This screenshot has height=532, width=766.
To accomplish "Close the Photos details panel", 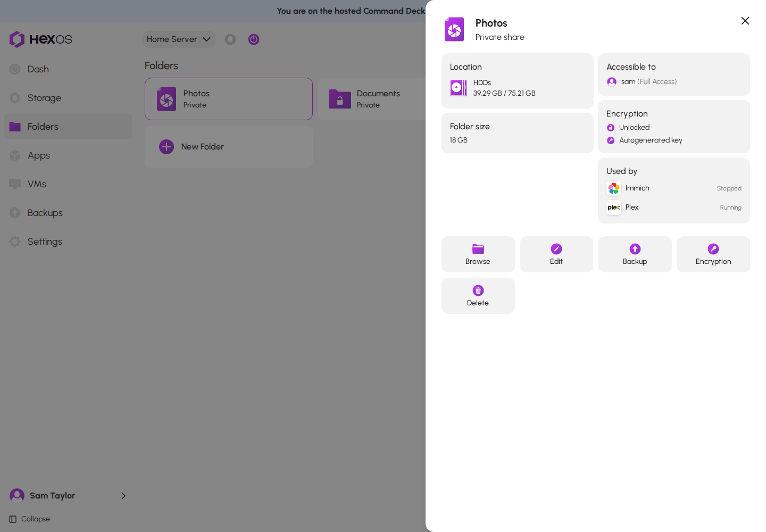I will tap(745, 21).
